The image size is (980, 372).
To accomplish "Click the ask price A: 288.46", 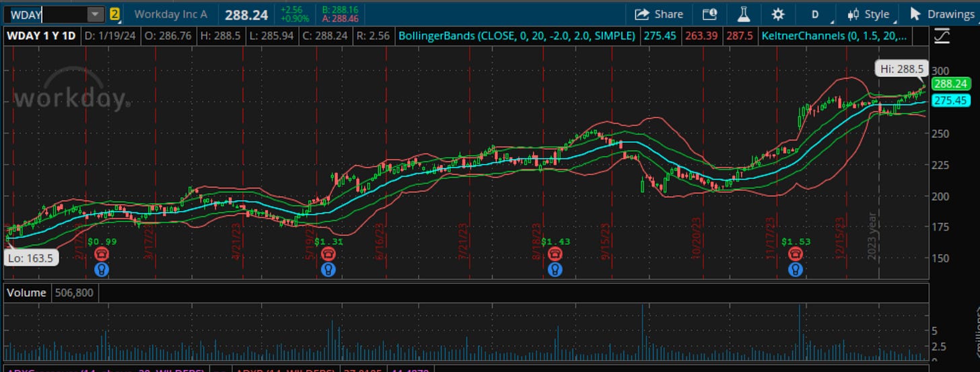I will [x=341, y=19].
